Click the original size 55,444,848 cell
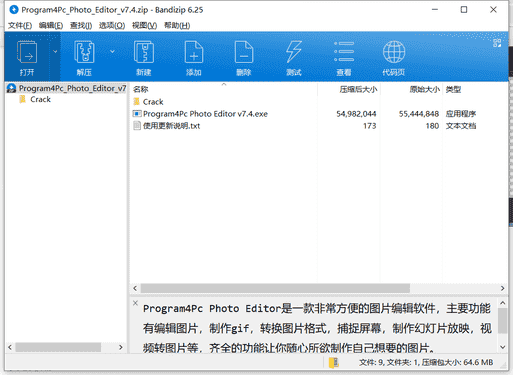Image resolution: width=513 pixels, height=375 pixels. 419,114
